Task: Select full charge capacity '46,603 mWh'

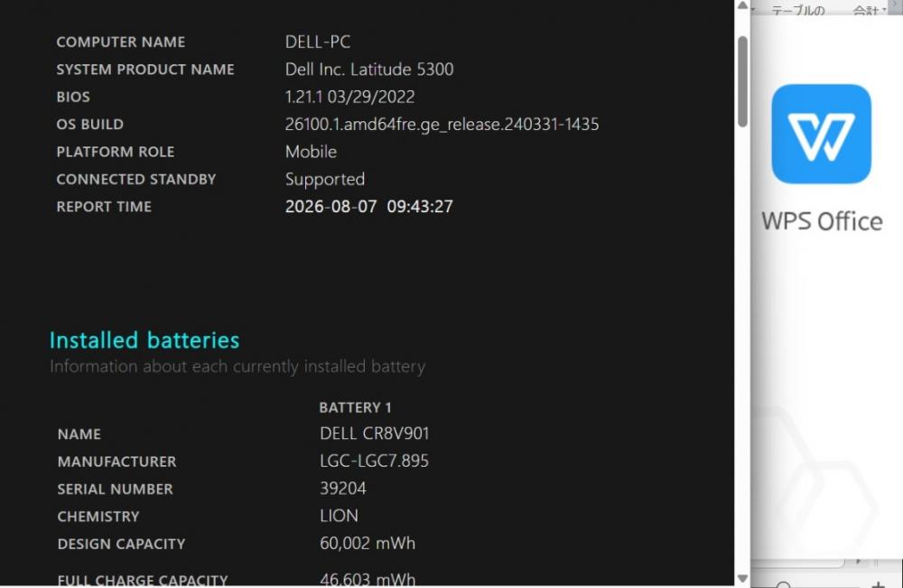Action: pos(368,579)
